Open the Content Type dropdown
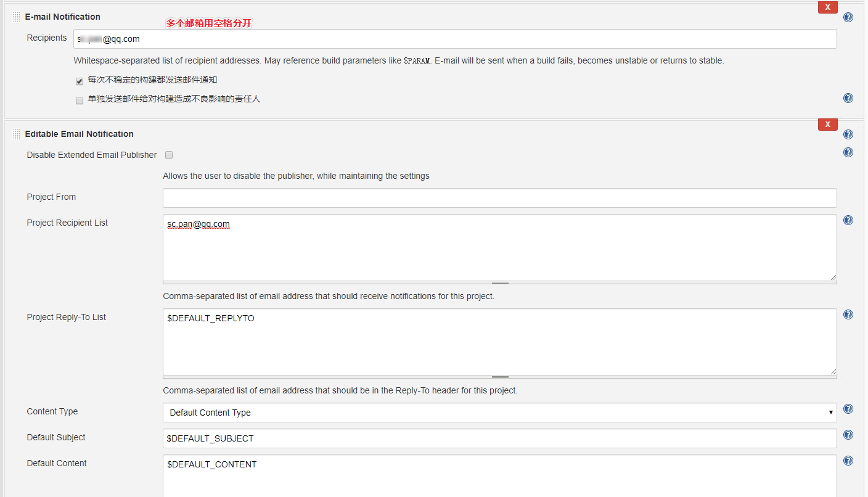The height and width of the screenshot is (497, 868). coord(500,413)
